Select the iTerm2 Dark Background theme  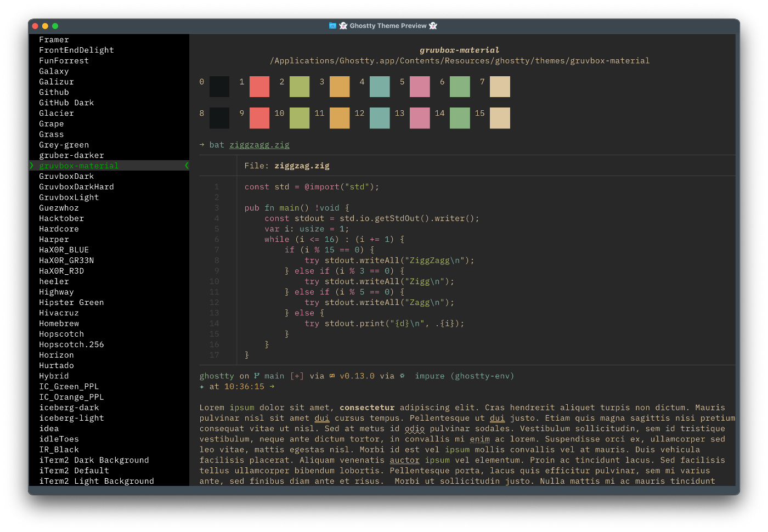pyautogui.click(x=94, y=460)
